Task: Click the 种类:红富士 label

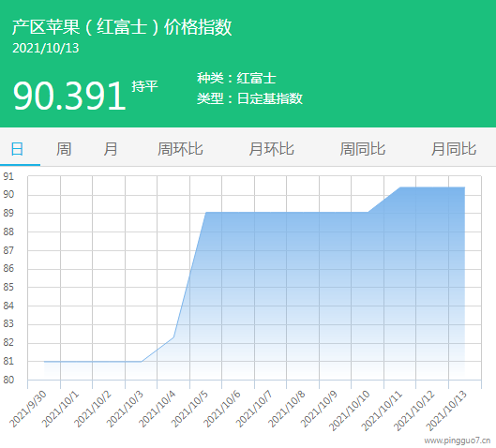Action: (236, 78)
